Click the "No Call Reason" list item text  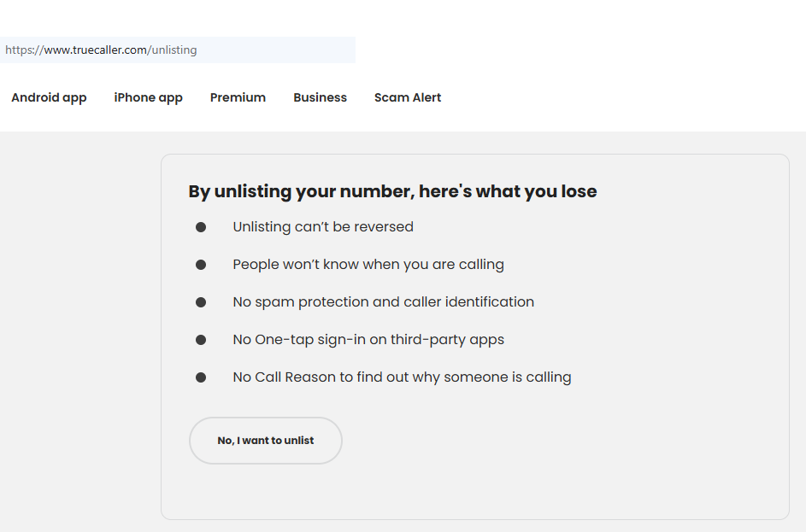click(402, 377)
